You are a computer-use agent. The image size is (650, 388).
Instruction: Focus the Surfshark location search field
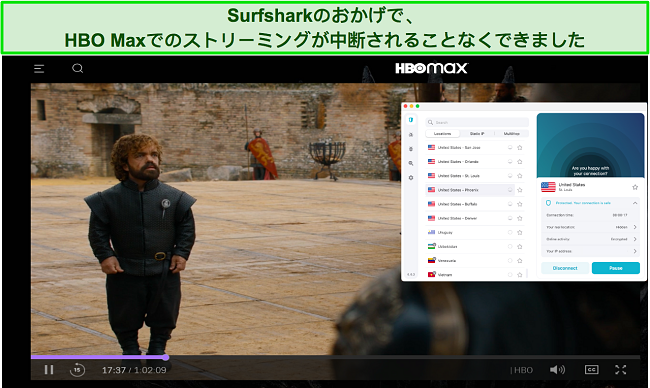pos(477,122)
